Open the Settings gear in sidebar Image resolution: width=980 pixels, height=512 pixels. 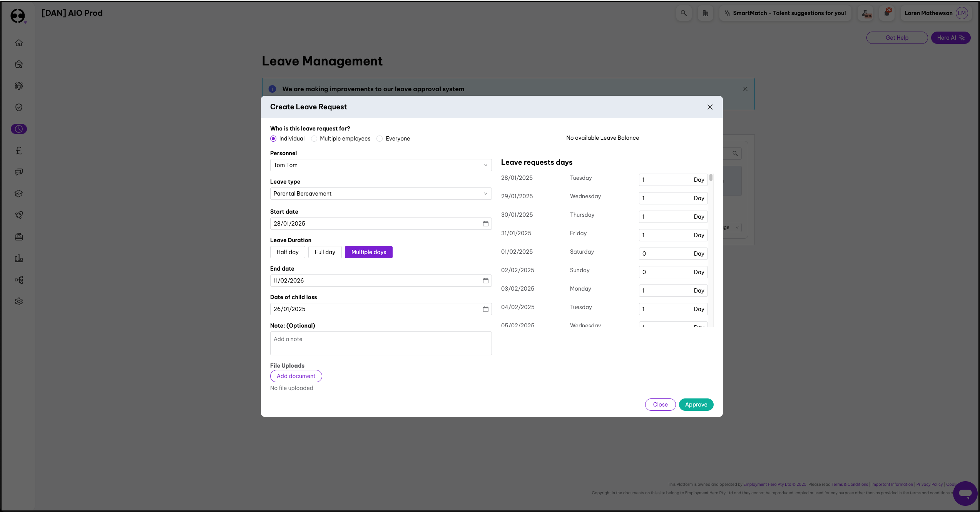19,301
